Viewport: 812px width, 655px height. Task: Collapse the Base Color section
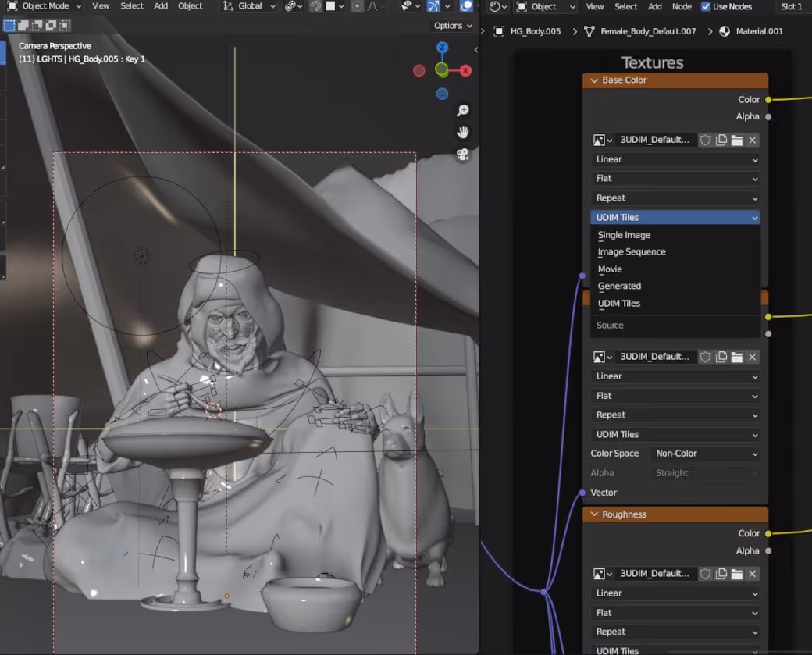point(595,80)
